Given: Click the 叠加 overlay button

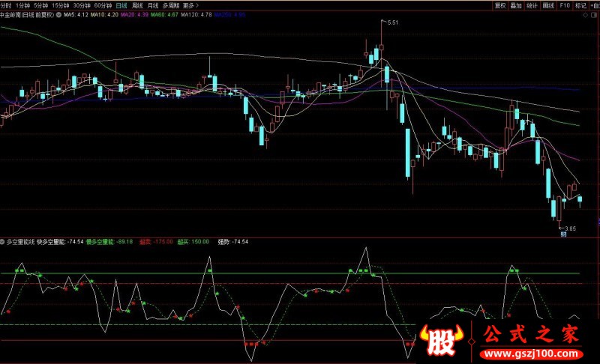Looking at the screenshot, I should [x=516, y=4].
